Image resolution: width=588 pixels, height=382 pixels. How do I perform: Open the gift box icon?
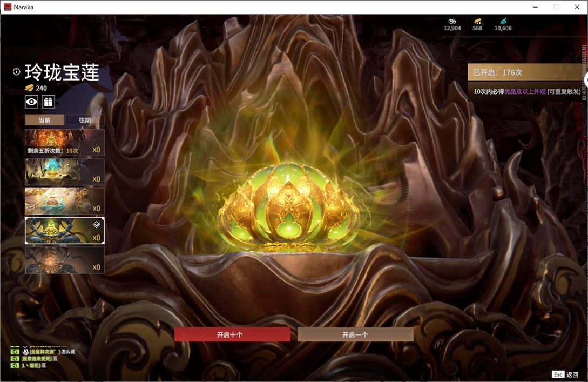(x=48, y=102)
